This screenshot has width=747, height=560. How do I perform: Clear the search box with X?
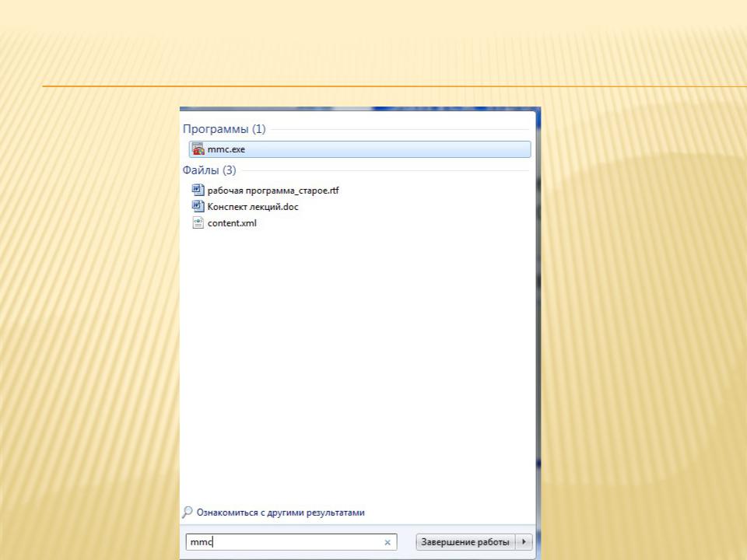(x=388, y=542)
